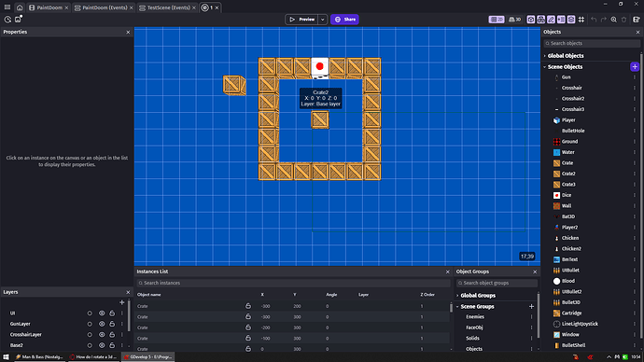The height and width of the screenshot is (362, 644).
Task: Click the Search object groups field
Action: point(497,283)
